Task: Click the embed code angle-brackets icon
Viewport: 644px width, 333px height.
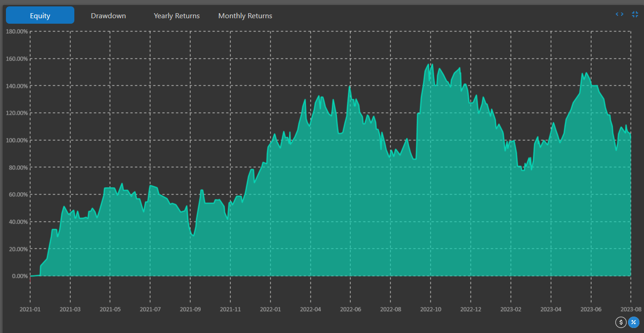Action: tap(619, 14)
